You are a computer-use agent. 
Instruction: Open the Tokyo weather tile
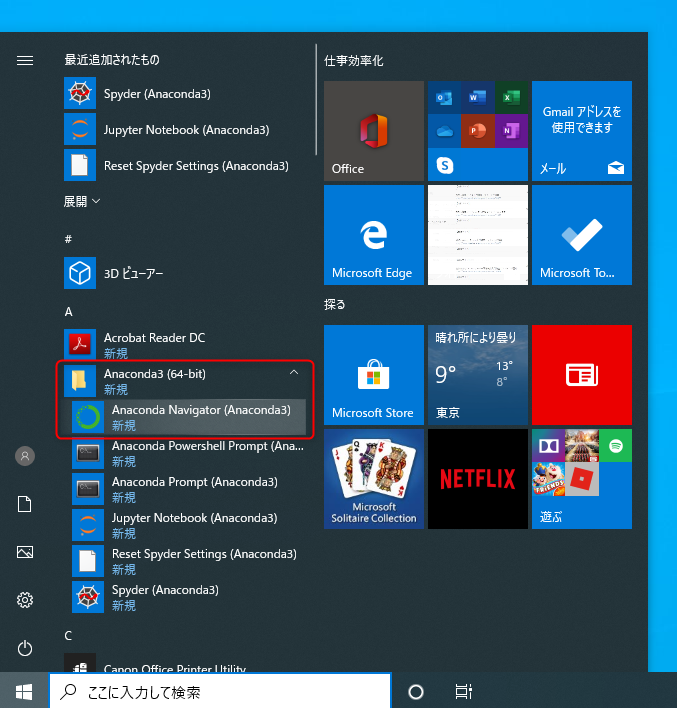coord(477,375)
